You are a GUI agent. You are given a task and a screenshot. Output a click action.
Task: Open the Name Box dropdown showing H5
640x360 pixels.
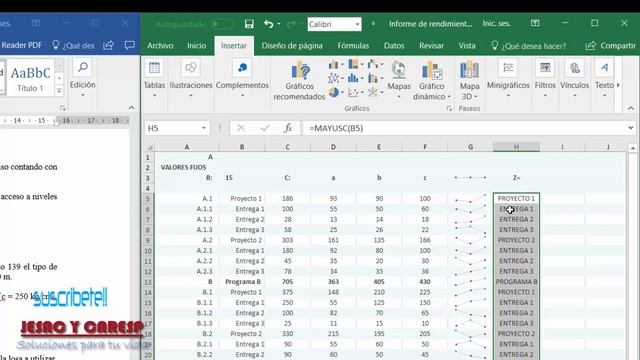coord(203,128)
